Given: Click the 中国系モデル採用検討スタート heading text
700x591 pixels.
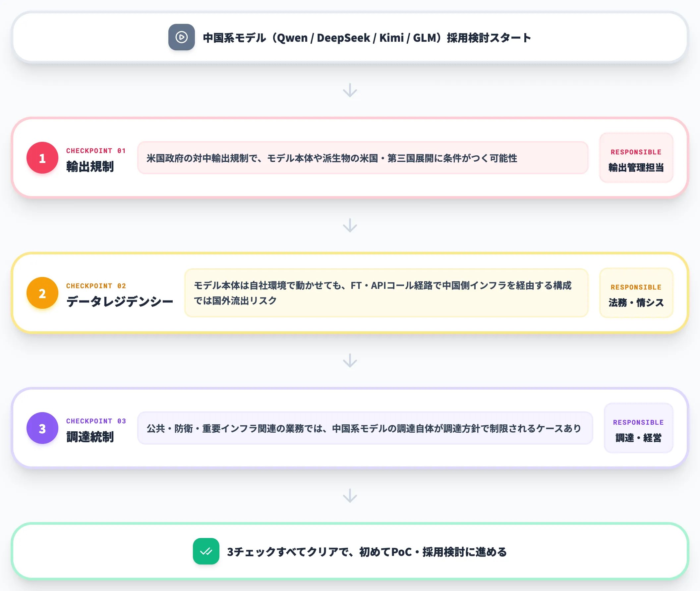Looking at the screenshot, I should coord(367,37).
